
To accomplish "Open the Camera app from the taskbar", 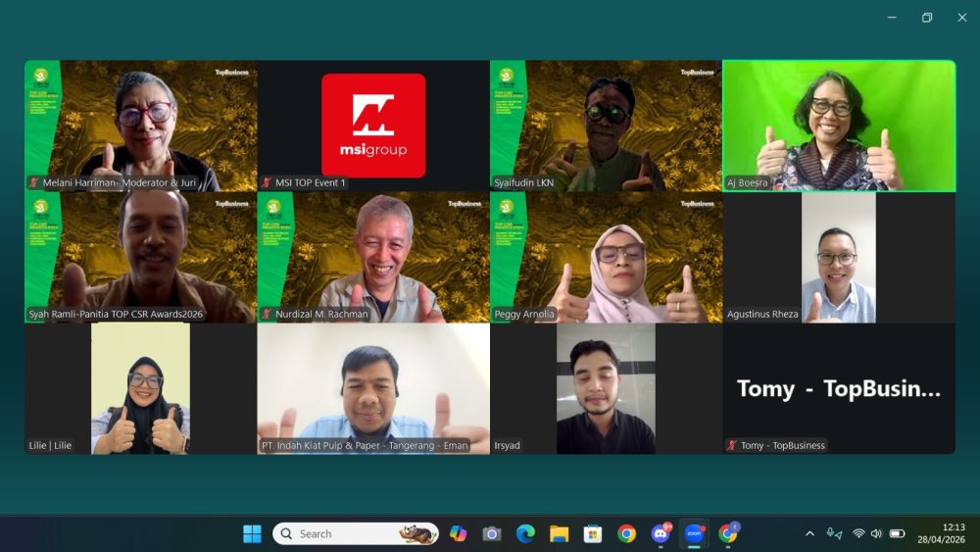I will (x=492, y=533).
